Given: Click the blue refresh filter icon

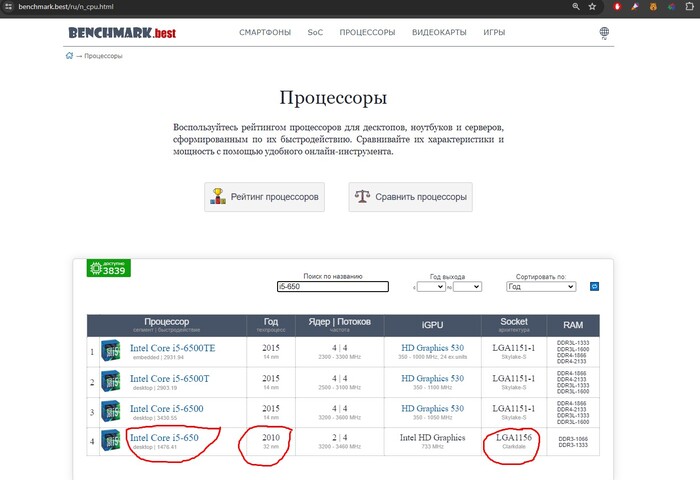Looking at the screenshot, I should pyautogui.click(x=594, y=286).
